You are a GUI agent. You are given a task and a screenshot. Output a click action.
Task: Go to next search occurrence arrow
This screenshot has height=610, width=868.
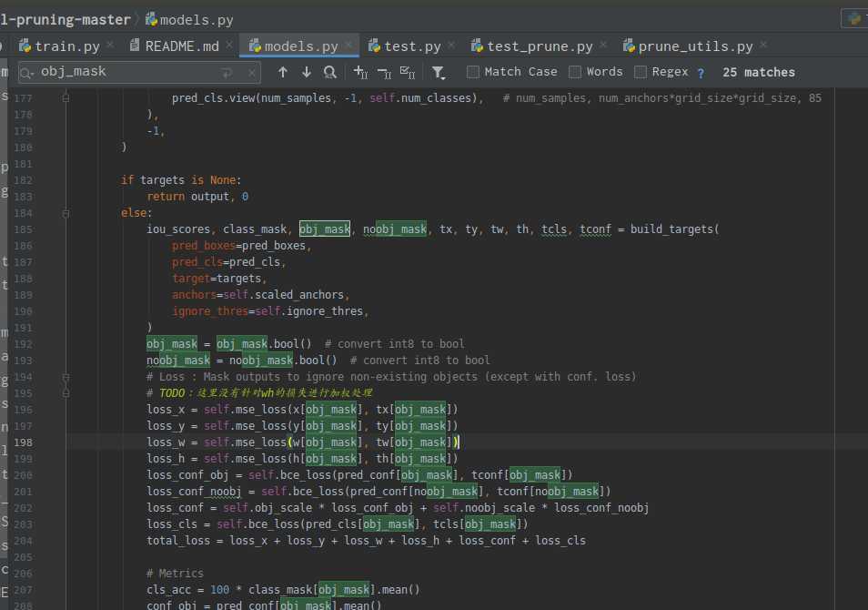click(x=306, y=72)
